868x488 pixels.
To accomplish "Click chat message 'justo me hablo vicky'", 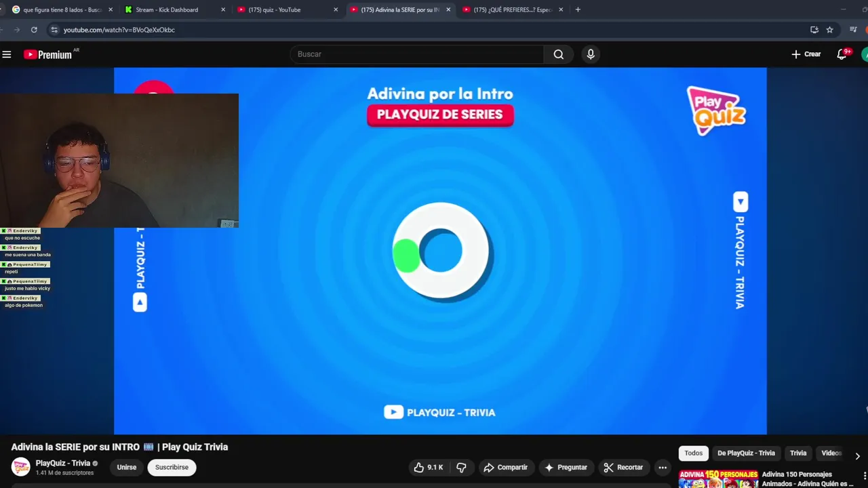I will 27,288.
